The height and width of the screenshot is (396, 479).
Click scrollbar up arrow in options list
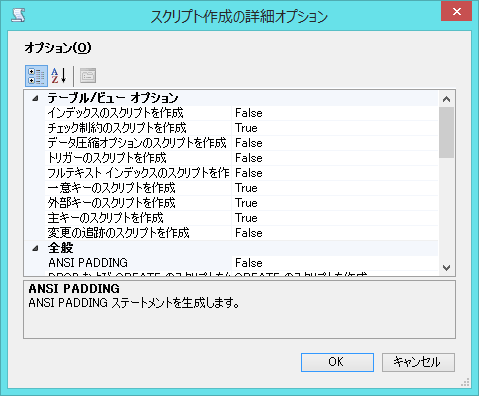point(446,99)
